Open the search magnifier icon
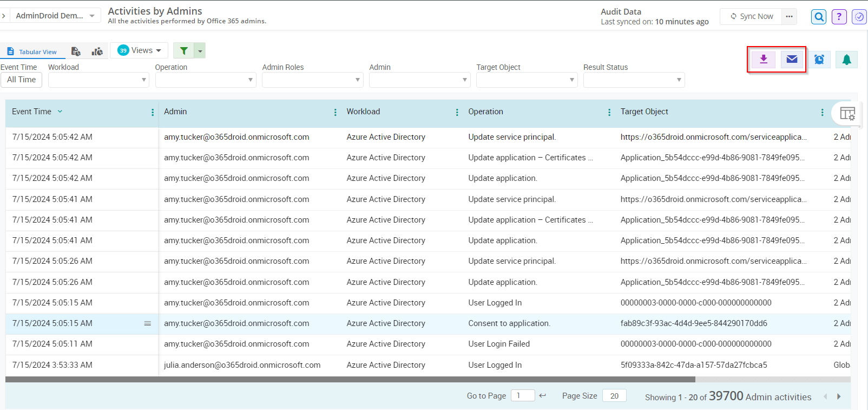Viewport: 868px width, 410px height. click(x=819, y=17)
